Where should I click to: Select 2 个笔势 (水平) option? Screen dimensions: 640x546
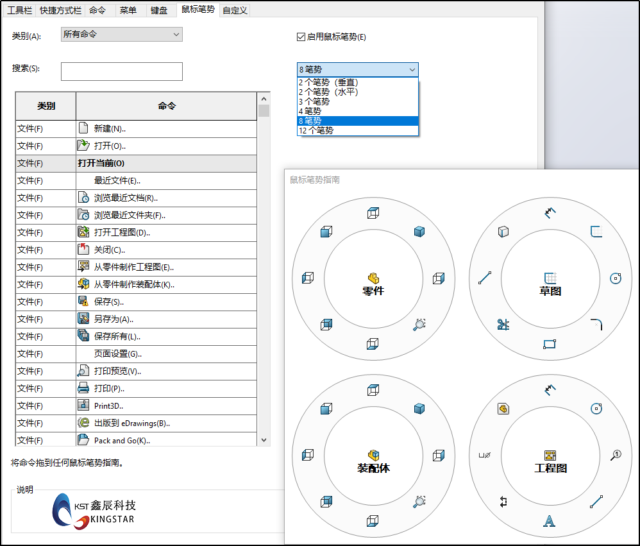(358, 92)
